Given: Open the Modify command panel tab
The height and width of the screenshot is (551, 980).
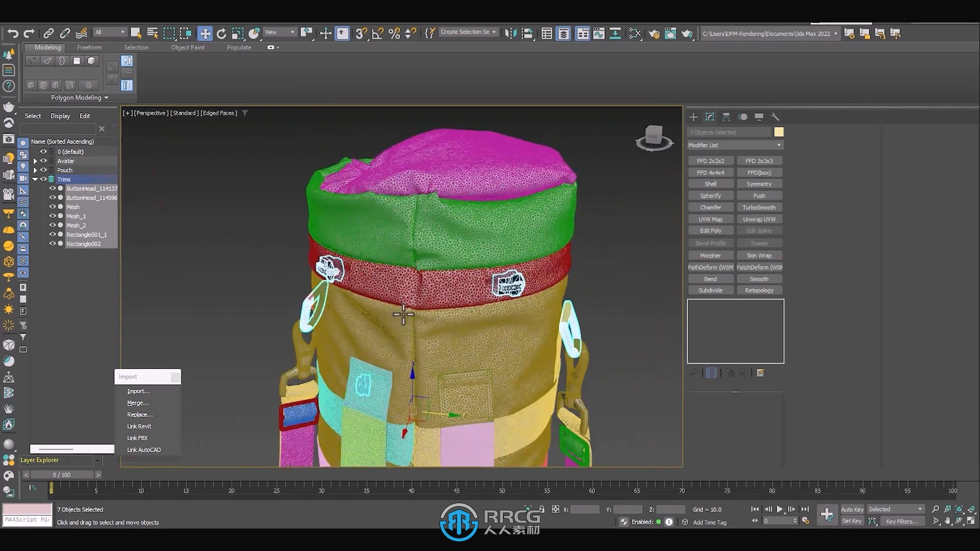Looking at the screenshot, I should tap(710, 117).
